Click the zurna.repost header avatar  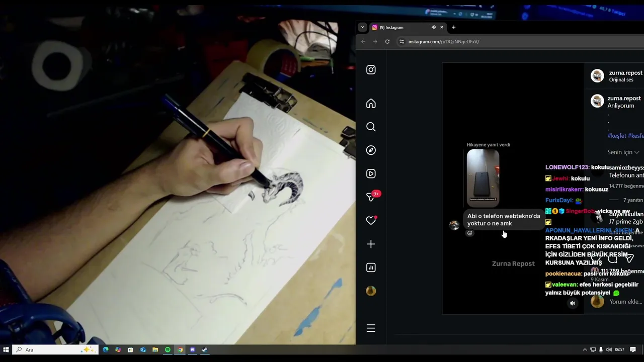[597, 76]
